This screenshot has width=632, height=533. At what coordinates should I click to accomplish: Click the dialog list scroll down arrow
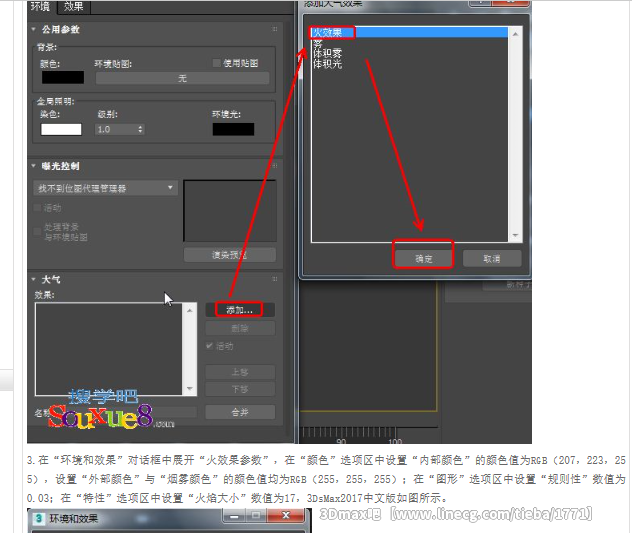tap(515, 235)
